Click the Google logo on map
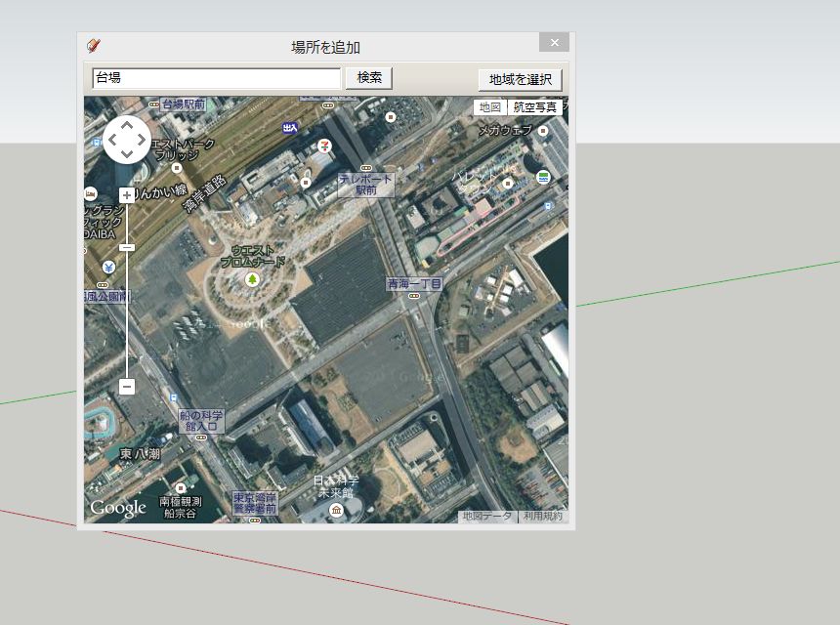Viewport: 840px width, 625px height. pyautogui.click(x=118, y=508)
